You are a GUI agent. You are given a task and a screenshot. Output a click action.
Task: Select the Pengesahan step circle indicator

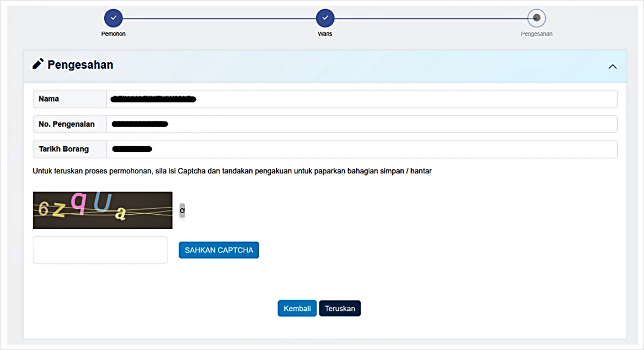[x=536, y=18]
